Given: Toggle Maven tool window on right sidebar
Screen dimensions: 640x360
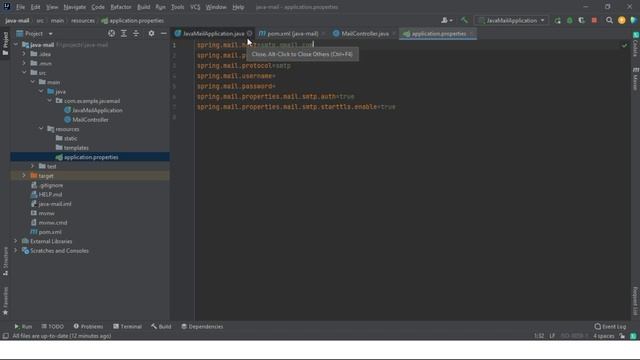Looking at the screenshot, I should tap(636, 79).
